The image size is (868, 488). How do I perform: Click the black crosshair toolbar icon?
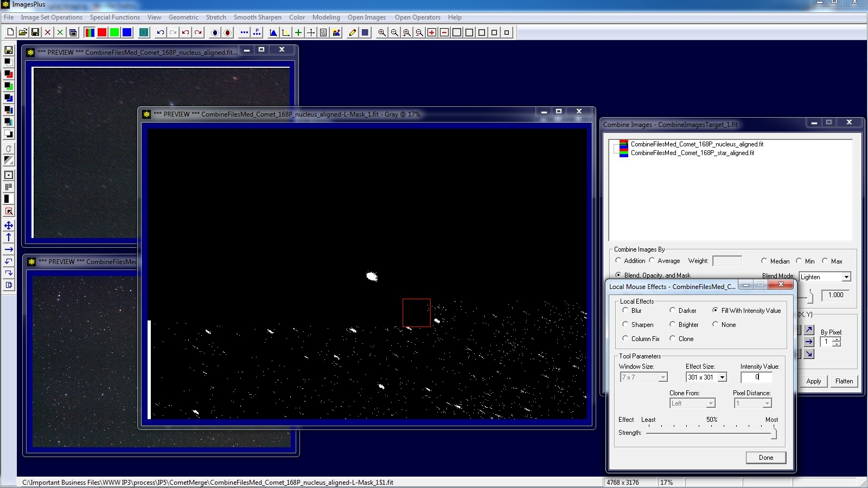pos(311,33)
